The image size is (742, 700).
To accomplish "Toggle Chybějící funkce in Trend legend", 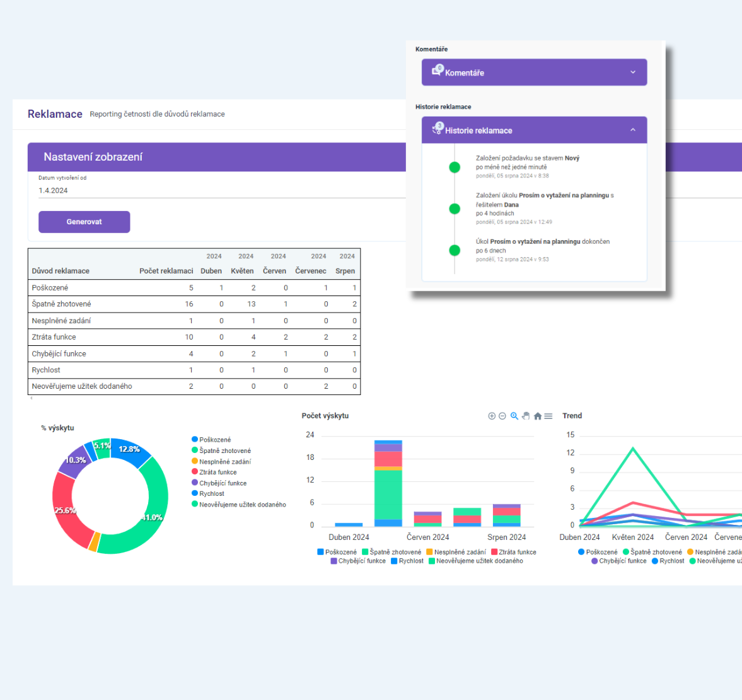I will [x=619, y=561].
